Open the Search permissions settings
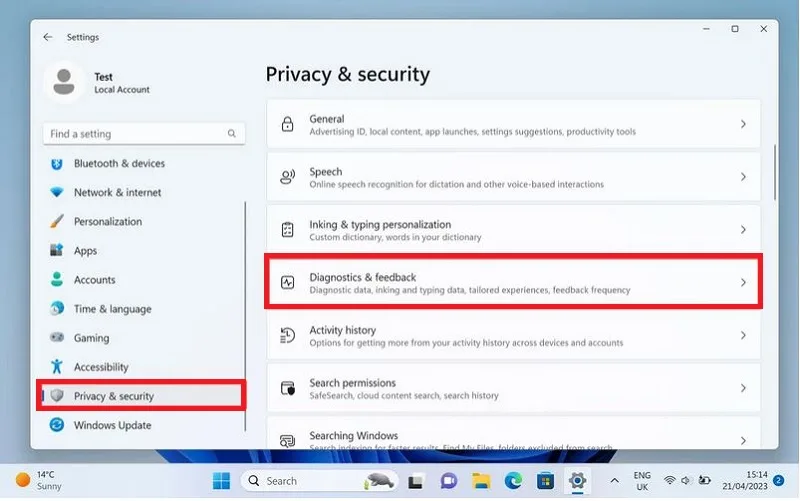The width and height of the screenshot is (800, 501). pos(513,388)
